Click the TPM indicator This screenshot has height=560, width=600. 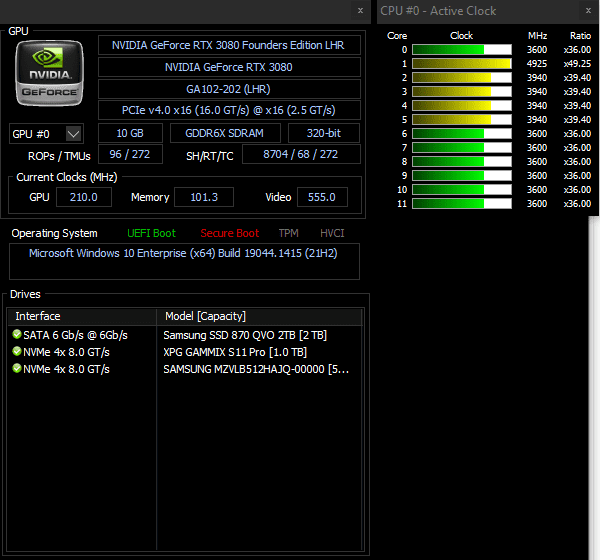point(289,233)
